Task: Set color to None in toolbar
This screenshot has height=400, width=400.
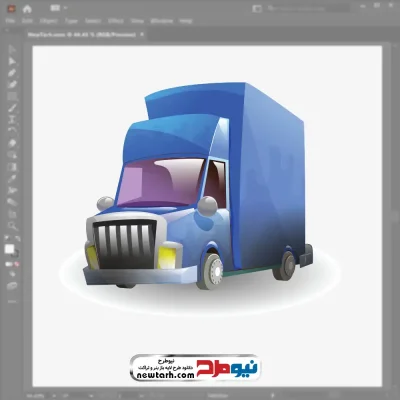Action: (x=17, y=264)
